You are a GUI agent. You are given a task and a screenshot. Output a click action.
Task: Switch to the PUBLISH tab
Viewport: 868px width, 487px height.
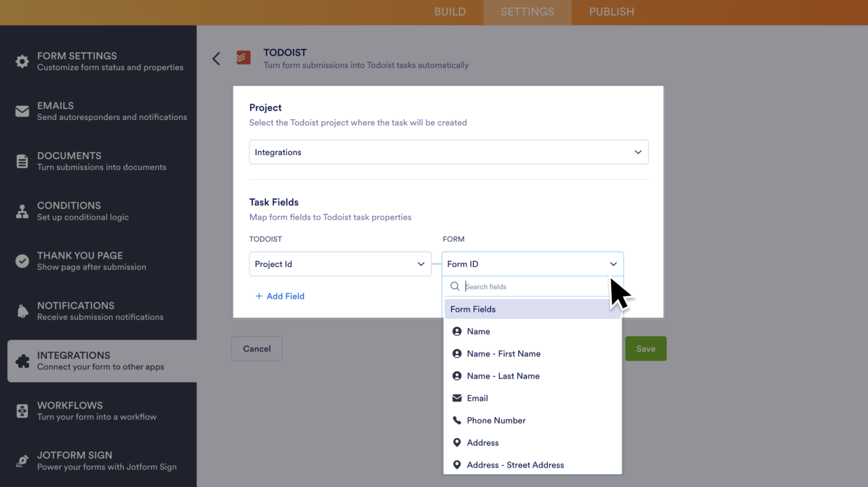pyautogui.click(x=611, y=12)
